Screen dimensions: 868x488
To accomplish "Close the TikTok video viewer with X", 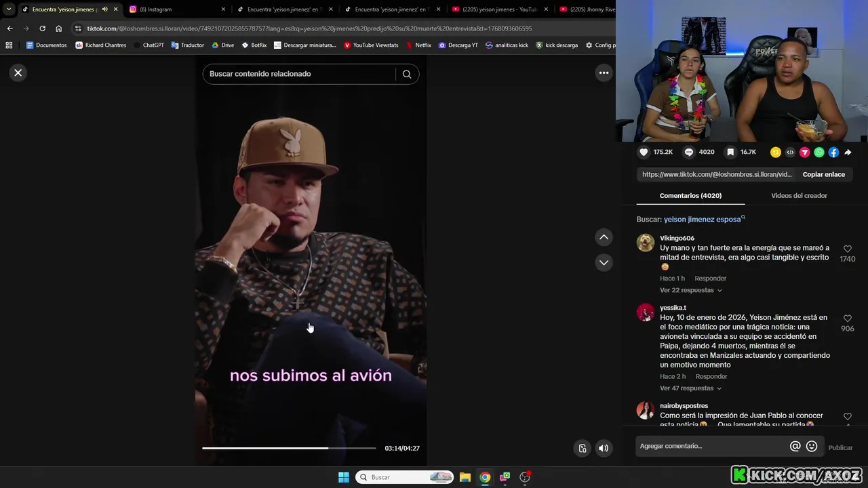I will click(x=18, y=73).
